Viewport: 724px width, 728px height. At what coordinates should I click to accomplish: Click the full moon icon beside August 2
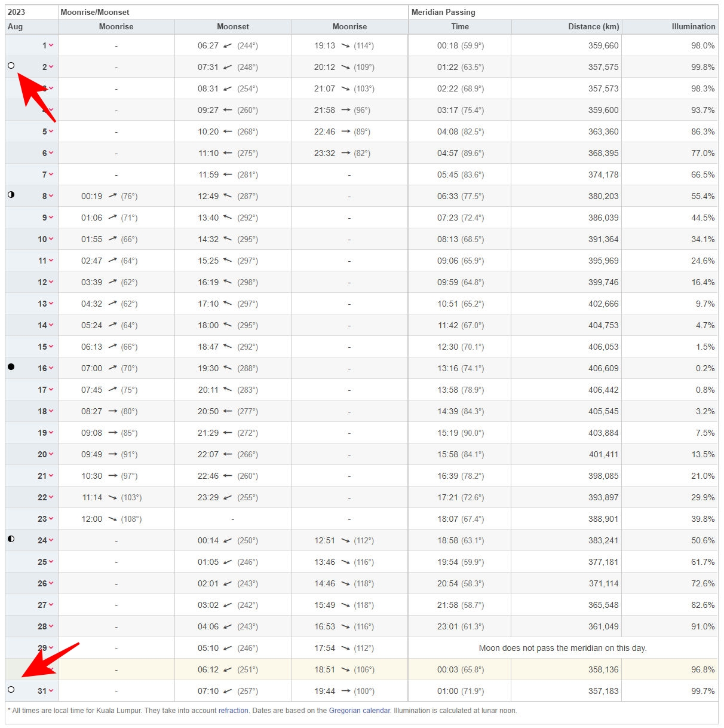(11, 66)
